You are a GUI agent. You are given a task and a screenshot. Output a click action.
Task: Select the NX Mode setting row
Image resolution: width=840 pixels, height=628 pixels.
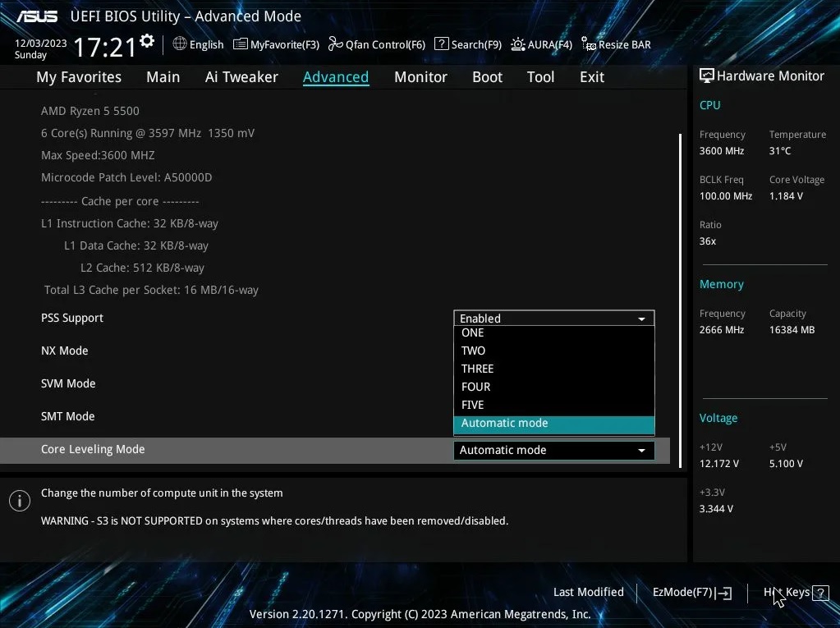point(64,351)
